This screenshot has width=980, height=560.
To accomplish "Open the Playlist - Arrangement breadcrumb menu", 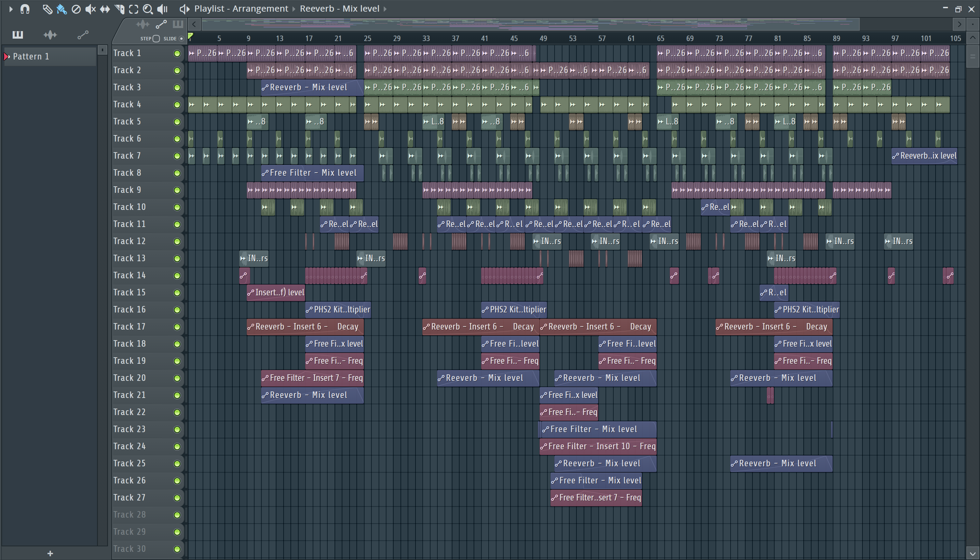I will pos(241,9).
